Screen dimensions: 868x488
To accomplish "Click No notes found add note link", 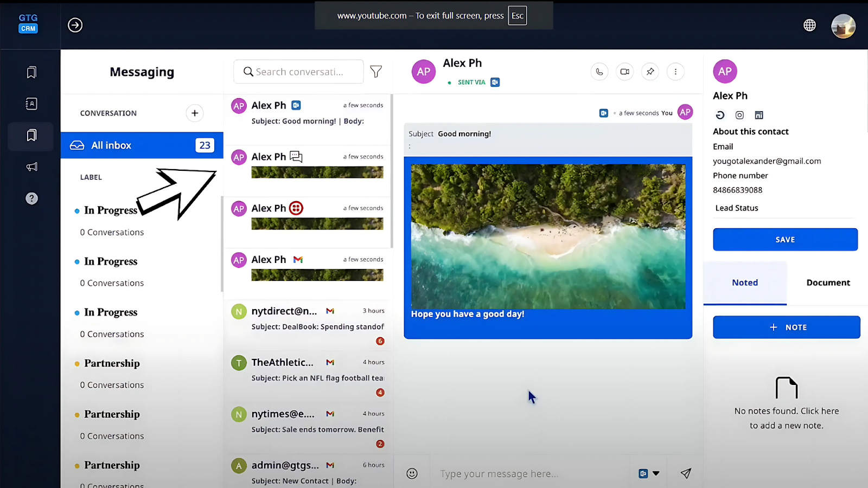I will coord(787,418).
